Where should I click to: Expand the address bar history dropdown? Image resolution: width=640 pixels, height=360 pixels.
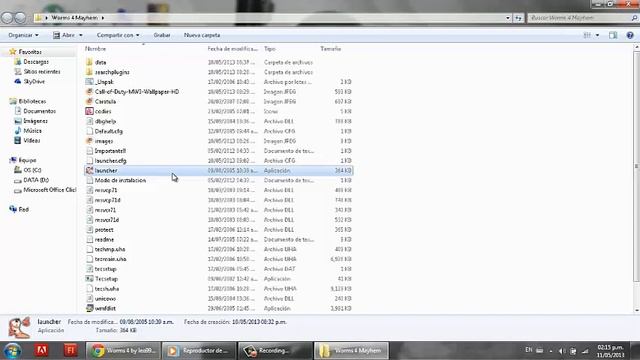click(508, 18)
